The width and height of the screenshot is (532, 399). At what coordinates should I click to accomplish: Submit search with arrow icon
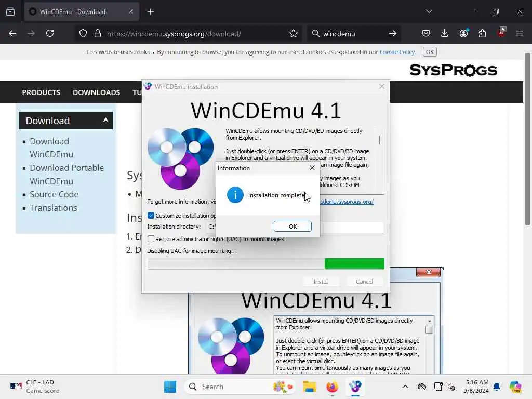click(x=393, y=34)
